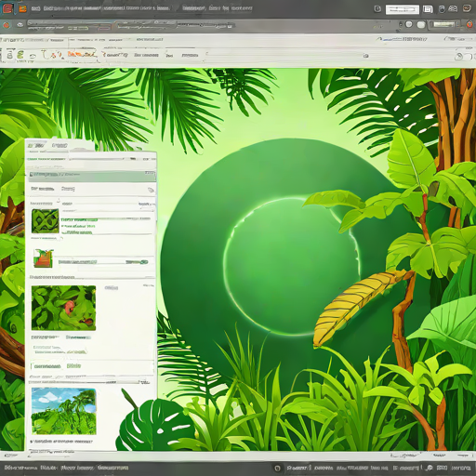Viewport: 476px width, 476px height.
Task: Open the green knot-pattern thumbnail in the panel
Action: [x=46, y=220]
